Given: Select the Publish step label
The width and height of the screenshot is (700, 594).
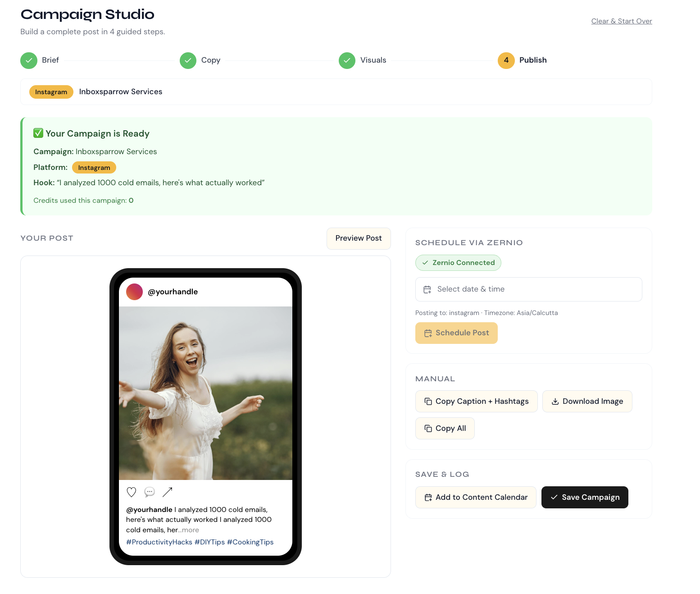Looking at the screenshot, I should (533, 60).
